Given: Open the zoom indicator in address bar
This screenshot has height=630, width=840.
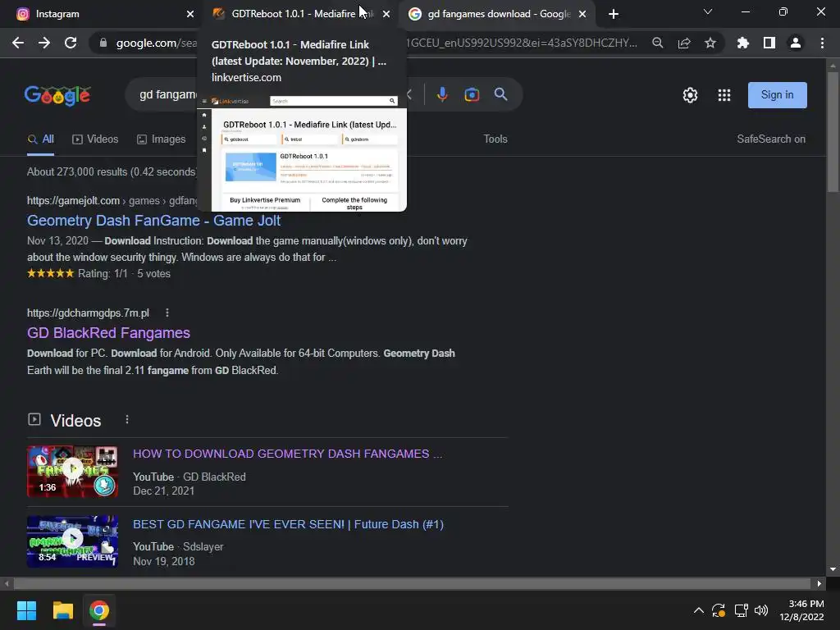Looking at the screenshot, I should (x=658, y=43).
